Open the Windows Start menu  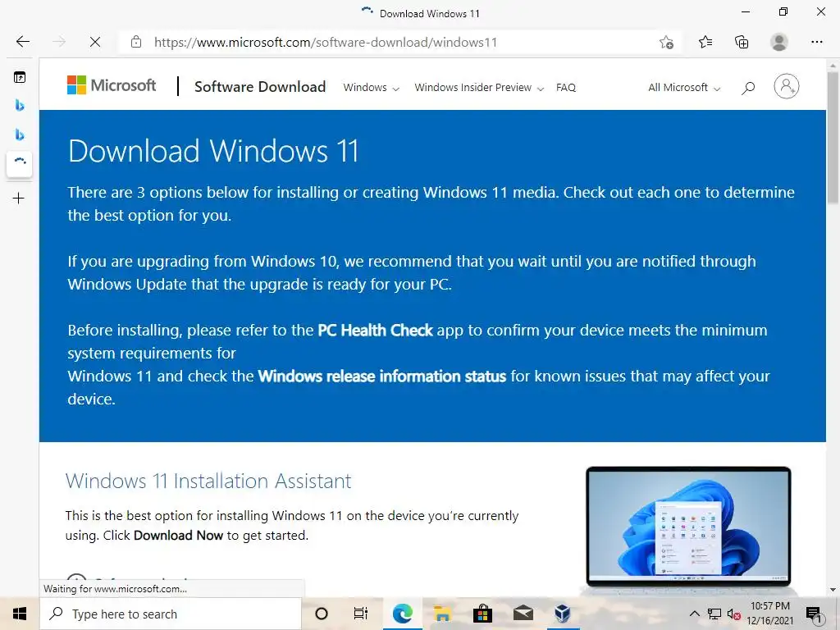pyautogui.click(x=20, y=614)
